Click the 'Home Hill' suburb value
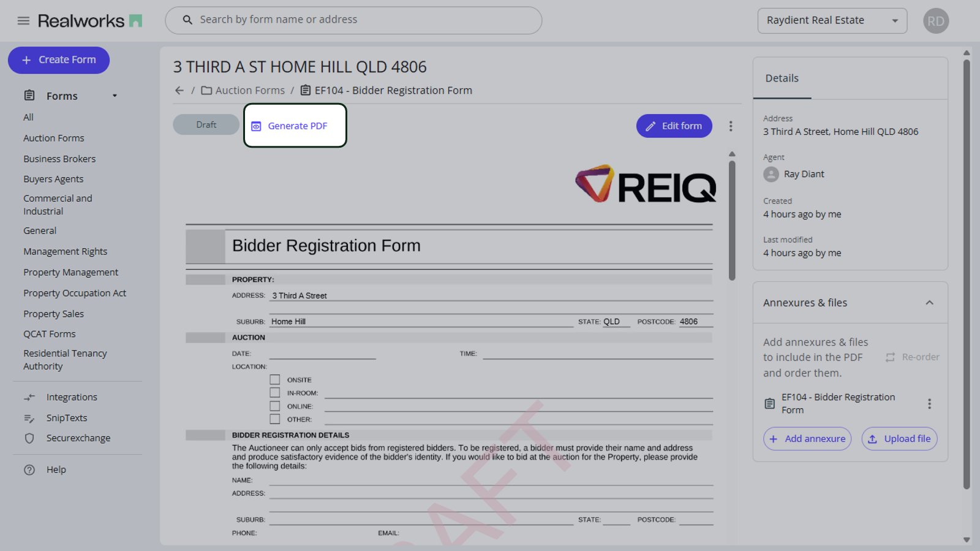Screen dimensions: 980x551 (288, 322)
